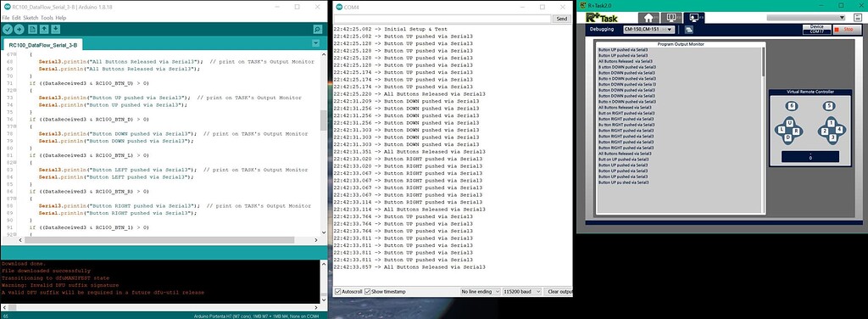This screenshot has width=868, height=319.
Task: Click the U button on virtual remote
Action: [790, 123]
